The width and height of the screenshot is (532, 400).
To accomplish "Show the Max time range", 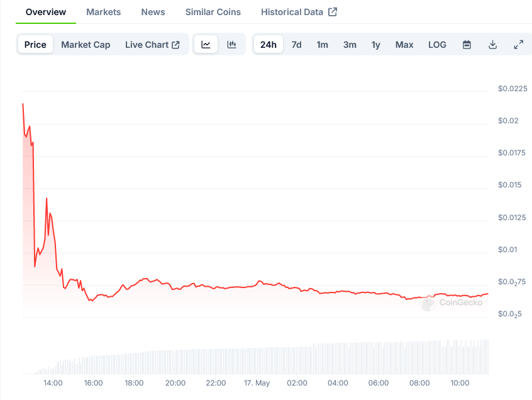I will pyautogui.click(x=404, y=45).
